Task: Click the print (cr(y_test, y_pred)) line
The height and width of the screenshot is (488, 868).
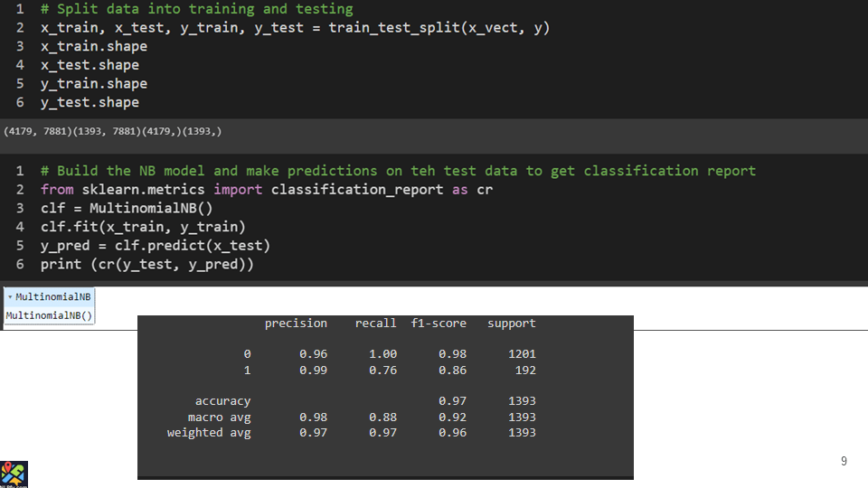Action: point(146,265)
